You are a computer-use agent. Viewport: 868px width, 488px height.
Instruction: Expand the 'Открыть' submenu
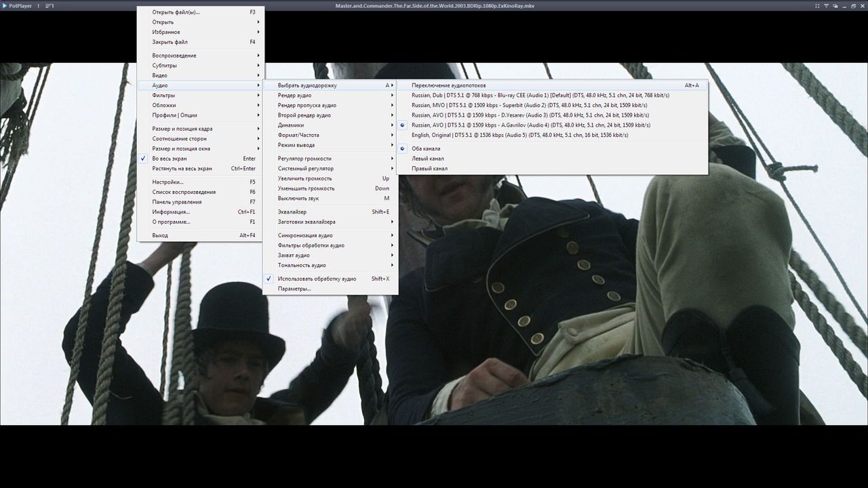(x=201, y=22)
